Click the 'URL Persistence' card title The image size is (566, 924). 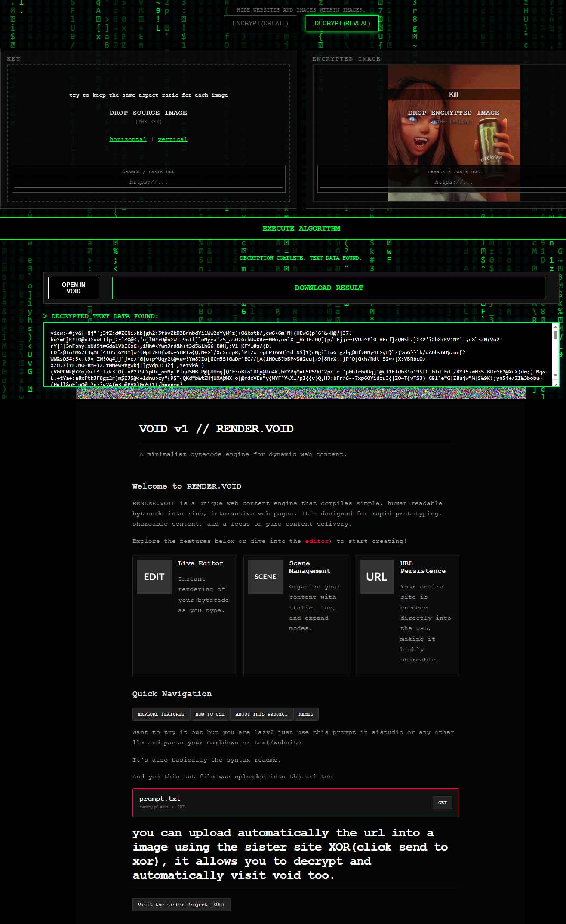pyautogui.click(x=423, y=567)
